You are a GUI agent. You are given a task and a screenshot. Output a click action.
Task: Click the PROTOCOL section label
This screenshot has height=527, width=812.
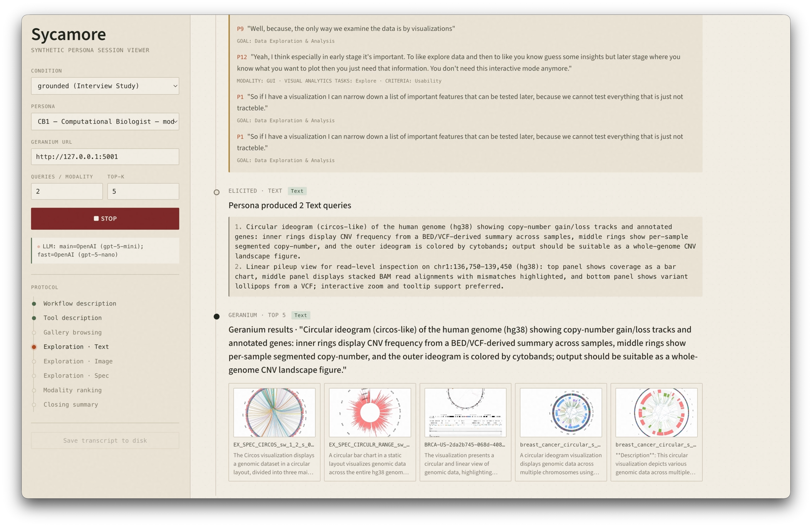(x=45, y=287)
